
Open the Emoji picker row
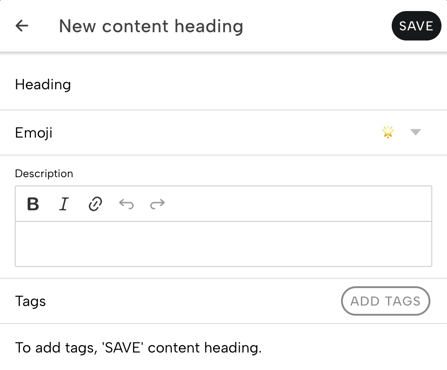pyautogui.click(x=223, y=133)
